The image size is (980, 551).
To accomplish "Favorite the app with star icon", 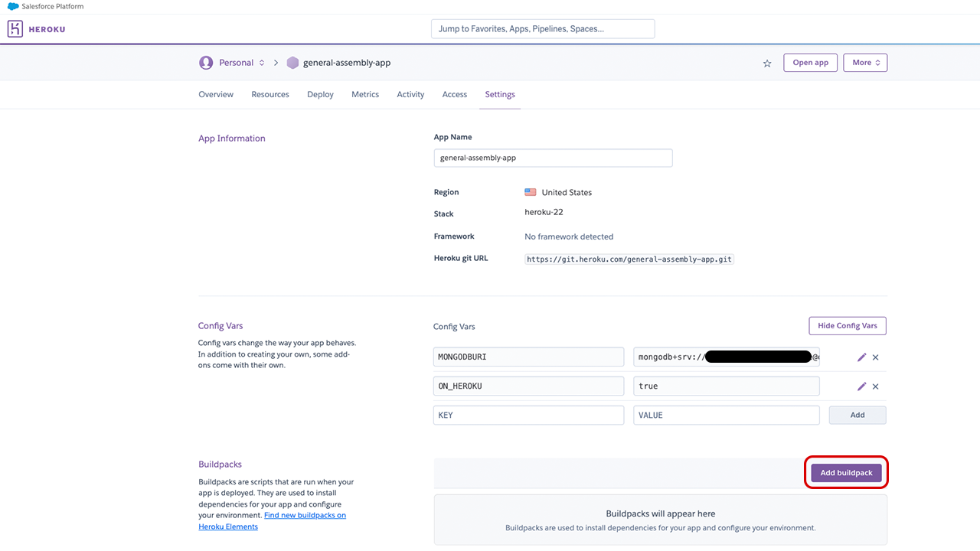I will (x=767, y=64).
